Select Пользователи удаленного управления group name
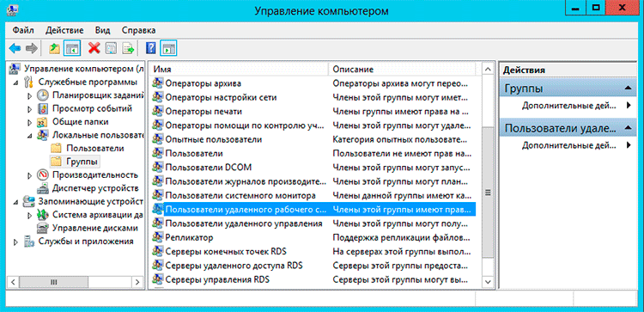 tap(243, 223)
